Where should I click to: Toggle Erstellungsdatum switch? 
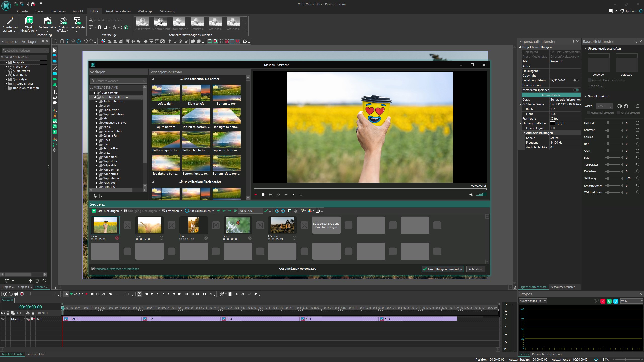coord(576,80)
